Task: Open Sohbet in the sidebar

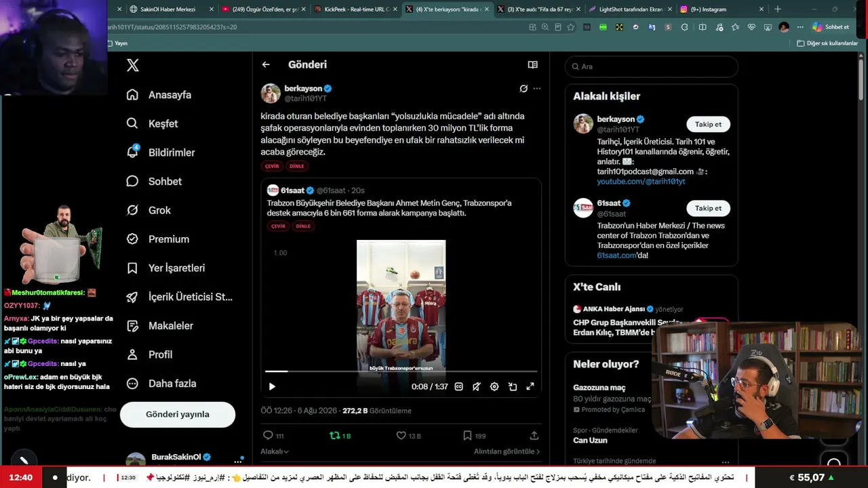Action: [154, 182]
